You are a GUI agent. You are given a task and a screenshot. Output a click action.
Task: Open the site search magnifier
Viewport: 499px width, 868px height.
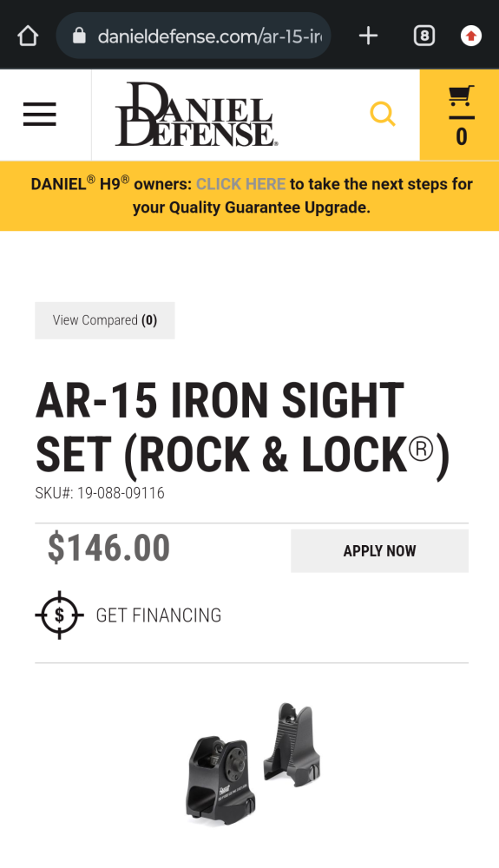pos(382,114)
